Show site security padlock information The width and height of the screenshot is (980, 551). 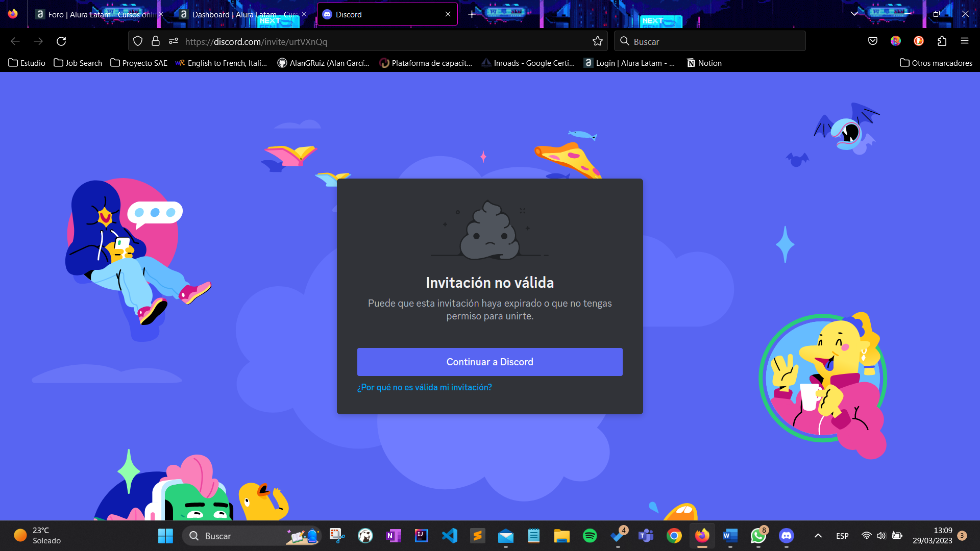point(156,41)
